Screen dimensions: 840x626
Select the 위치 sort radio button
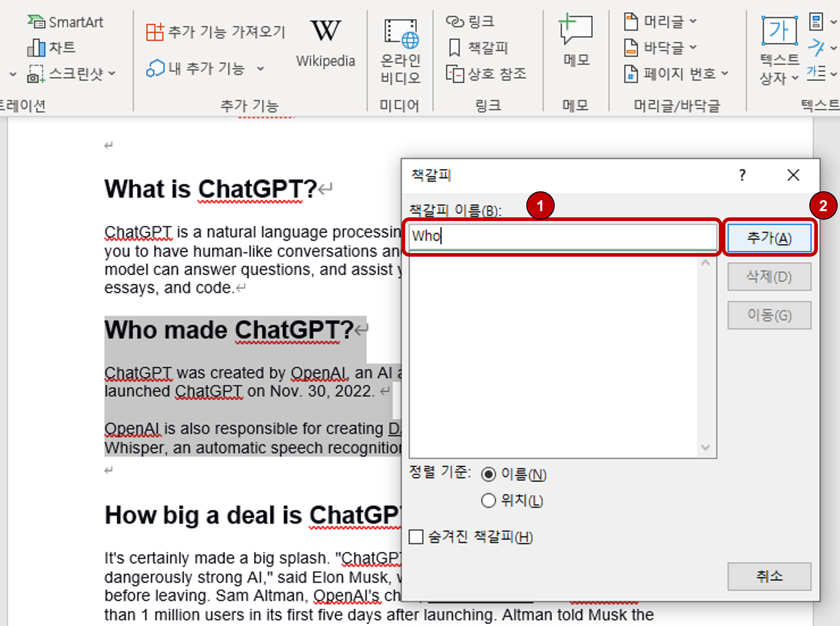[x=488, y=500]
